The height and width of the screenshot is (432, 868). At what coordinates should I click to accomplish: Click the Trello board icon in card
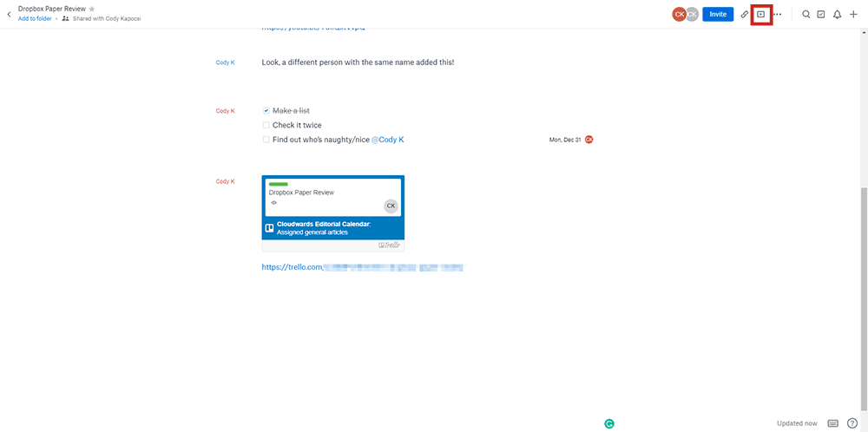point(270,228)
